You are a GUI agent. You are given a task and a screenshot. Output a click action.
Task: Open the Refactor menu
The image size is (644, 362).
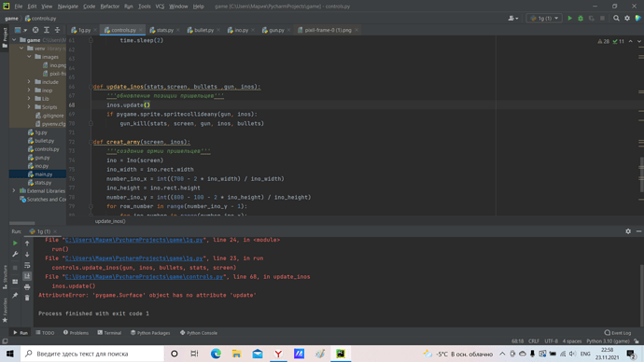(x=109, y=7)
